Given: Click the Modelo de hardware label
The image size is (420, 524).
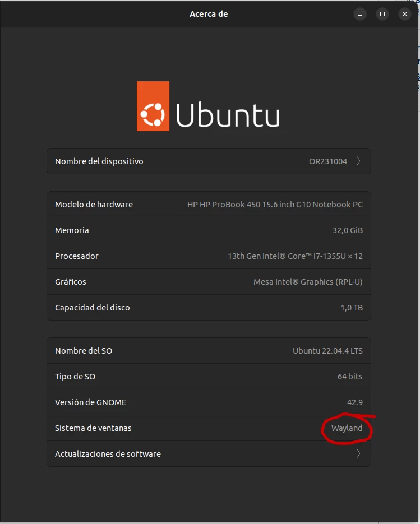Looking at the screenshot, I should pyautogui.click(x=94, y=204).
